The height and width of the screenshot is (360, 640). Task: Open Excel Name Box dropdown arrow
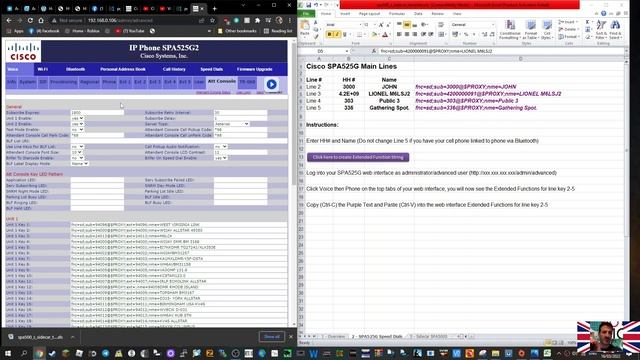point(347,51)
